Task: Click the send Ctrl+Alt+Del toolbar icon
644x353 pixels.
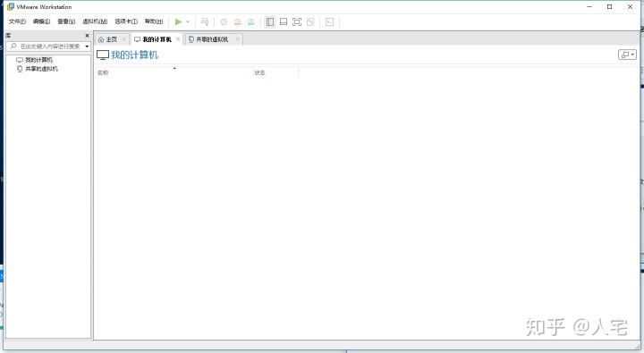Action: tap(205, 21)
